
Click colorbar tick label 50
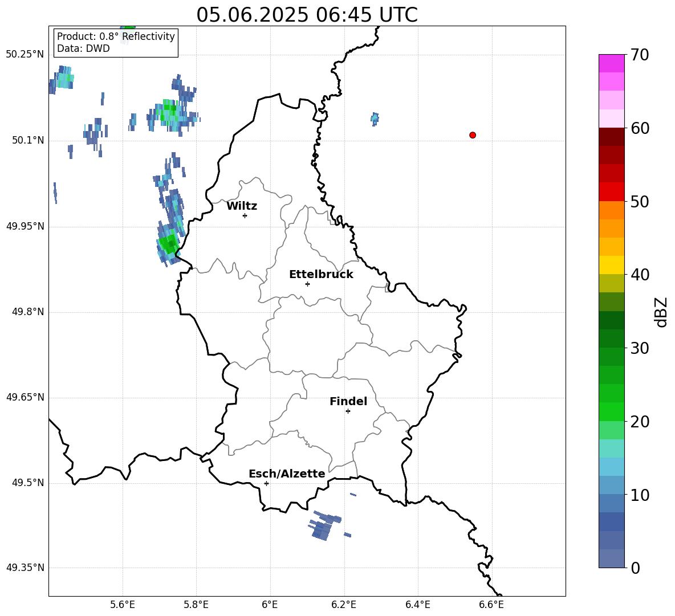(640, 201)
